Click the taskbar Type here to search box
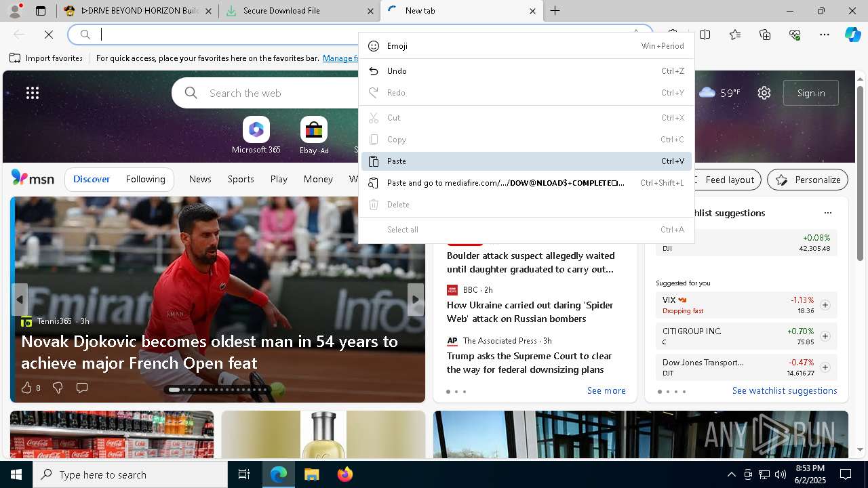Viewport: 868px width, 488px height. (x=130, y=474)
